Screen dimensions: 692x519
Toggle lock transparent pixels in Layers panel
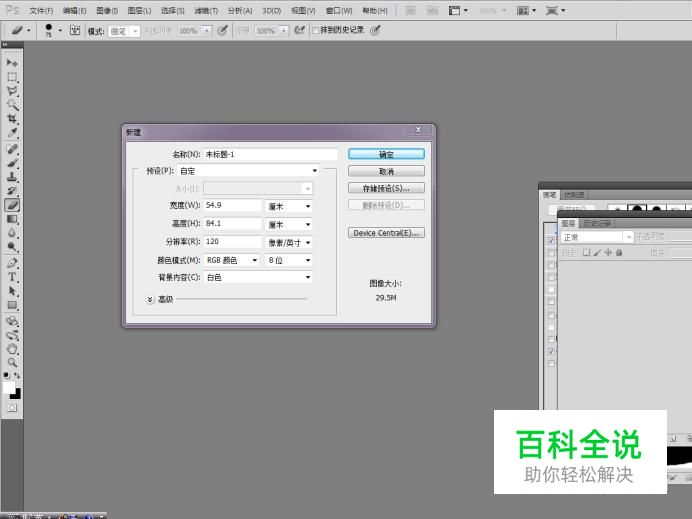(586, 253)
